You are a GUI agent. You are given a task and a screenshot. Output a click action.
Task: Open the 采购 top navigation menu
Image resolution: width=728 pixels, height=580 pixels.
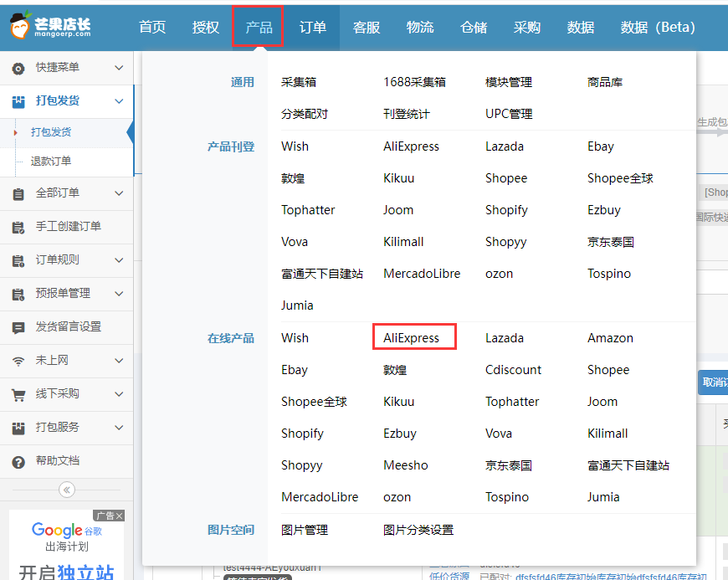tap(527, 27)
